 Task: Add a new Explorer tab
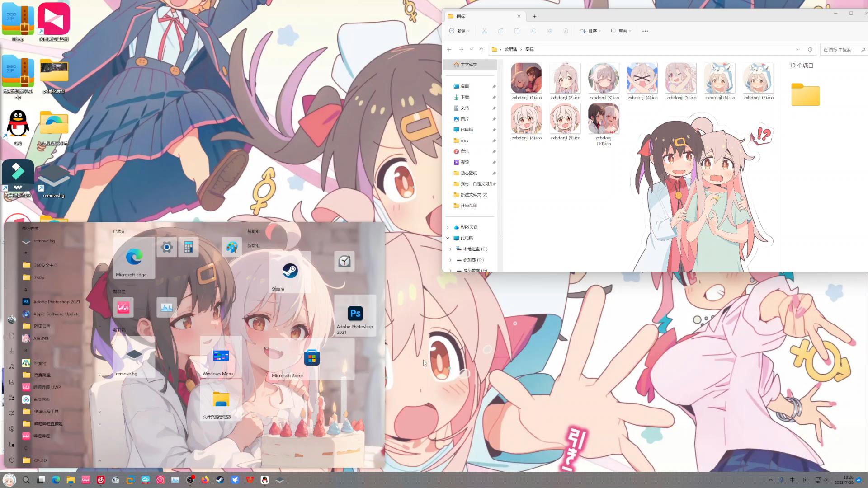(534, 16)
